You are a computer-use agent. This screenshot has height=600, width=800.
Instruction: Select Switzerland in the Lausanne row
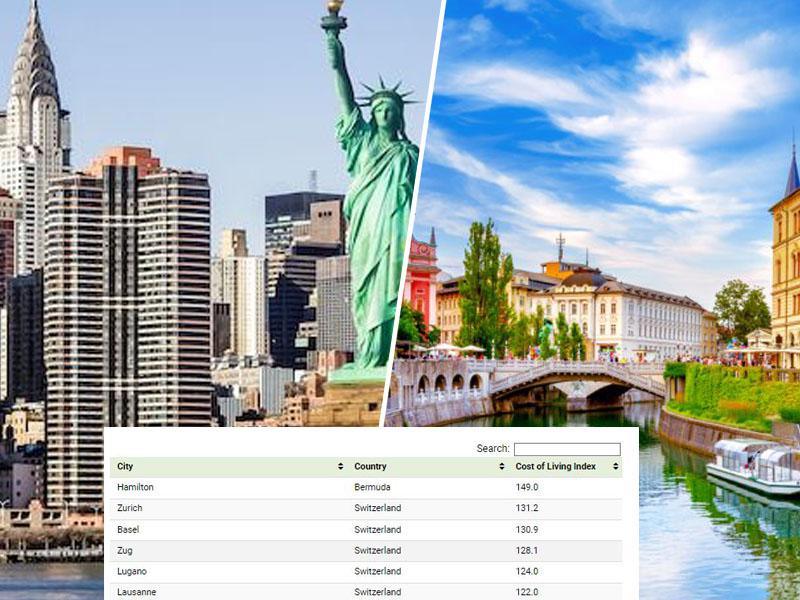pyautogui.click(x=378, y=592)
